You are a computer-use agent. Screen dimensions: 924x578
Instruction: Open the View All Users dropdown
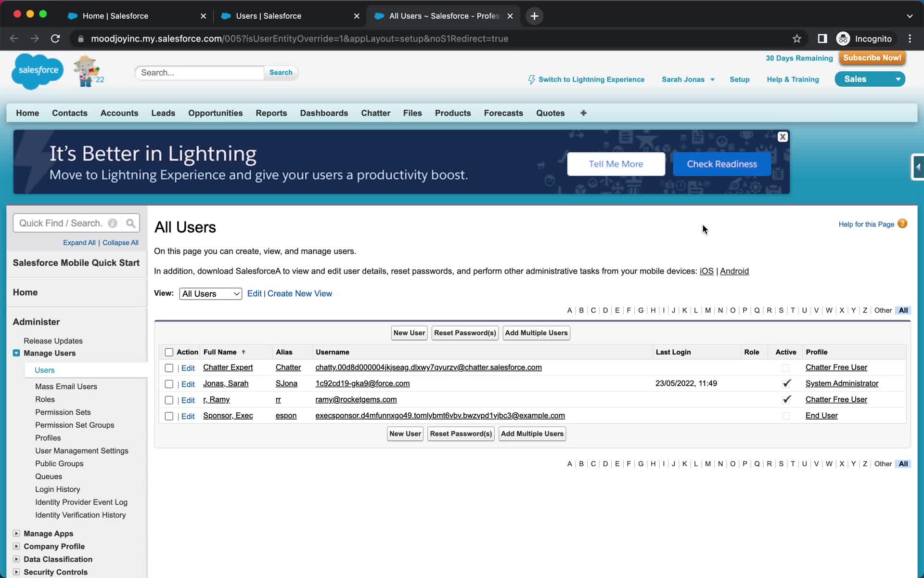[x=210, y=294]
